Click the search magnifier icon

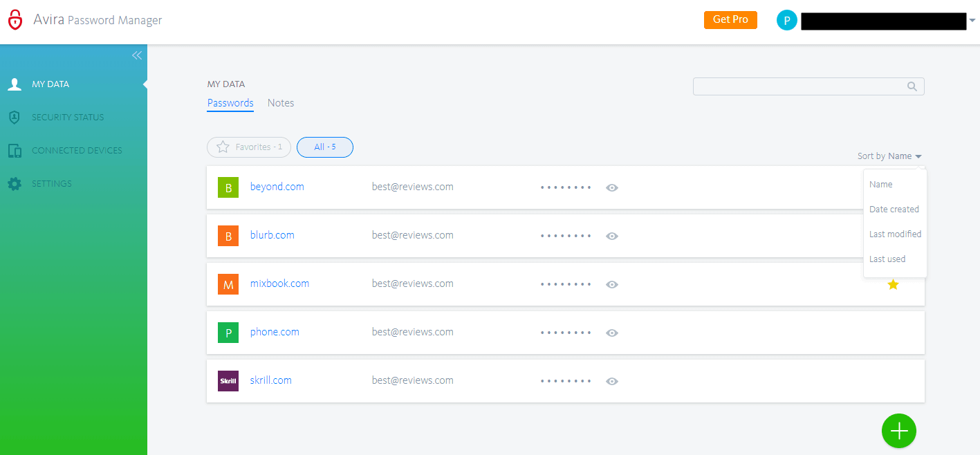[x=912, y=86]
